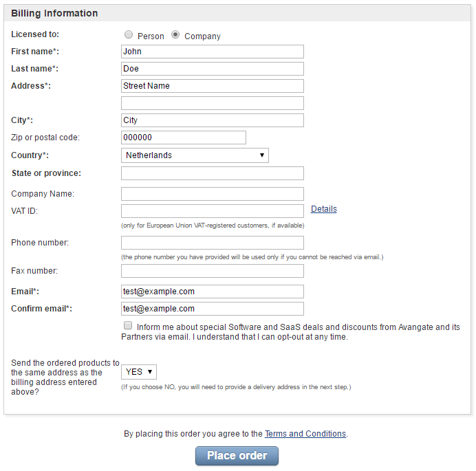The width and height of the screenshot is (476, 471).
Task: Select the Person radio button
Action: [x=129, y=34]
